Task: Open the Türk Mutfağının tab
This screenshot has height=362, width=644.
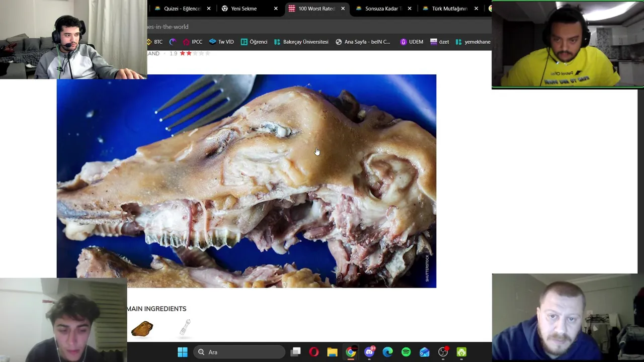Action: coord(449,9)
